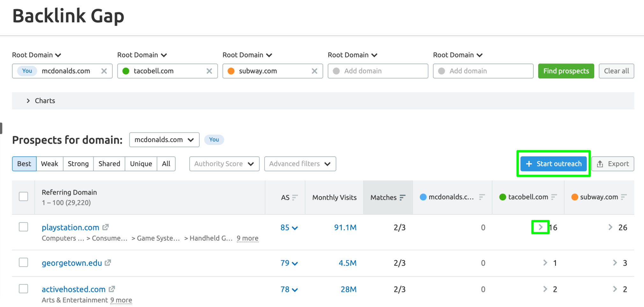Expand subway backlinks for georgetown.edu row
Viewport: 644px width, 307px height.
pyautogui.click(x=615, y=262)
